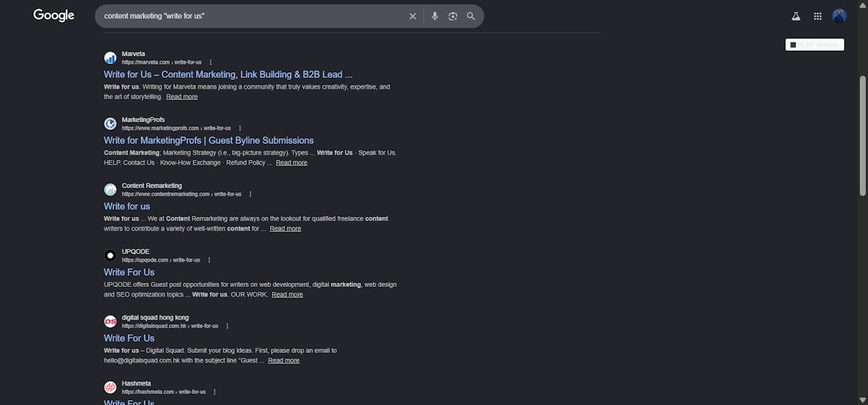Click the hashmeta.com › write-for-us URL

pyautogui.click(x=163, y=392)
